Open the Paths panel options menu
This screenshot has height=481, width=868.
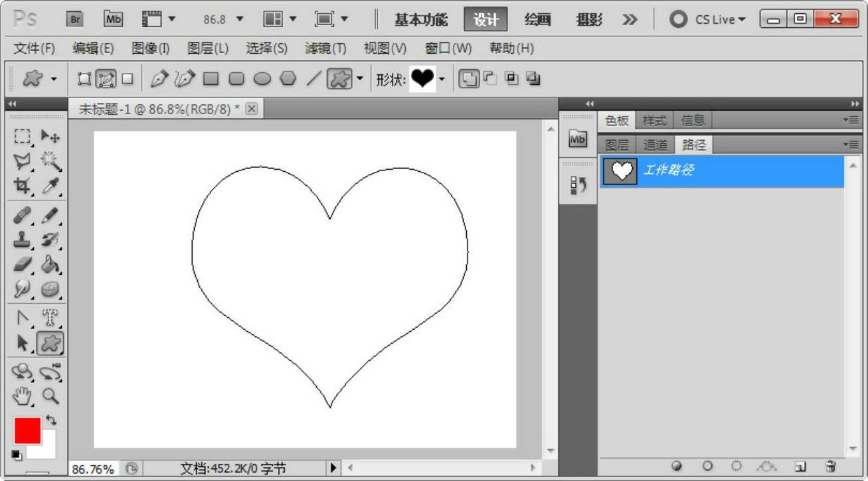pyautogui.click(x=850, y=144)
